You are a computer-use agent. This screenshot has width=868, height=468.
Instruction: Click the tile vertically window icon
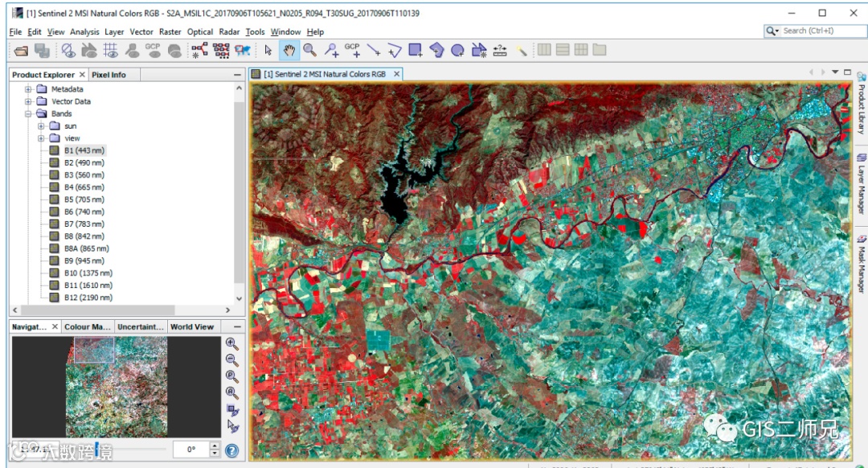point(563,50)
